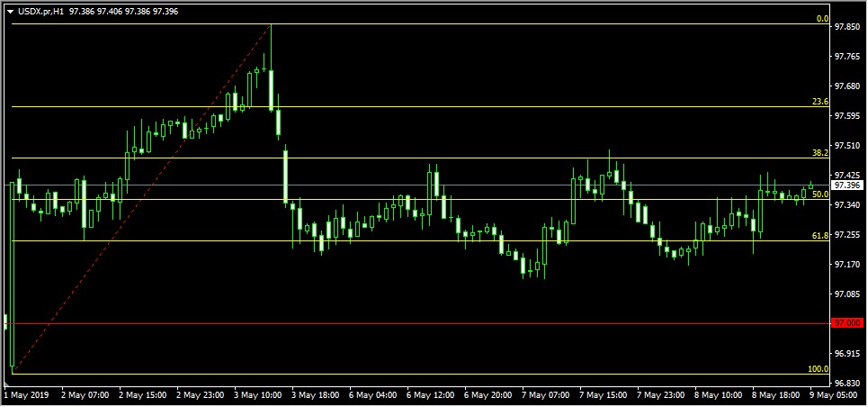Screen dimensions: 868x407
Task: Click the 2 May 07:00 time label
Action: tap(84, 395)
